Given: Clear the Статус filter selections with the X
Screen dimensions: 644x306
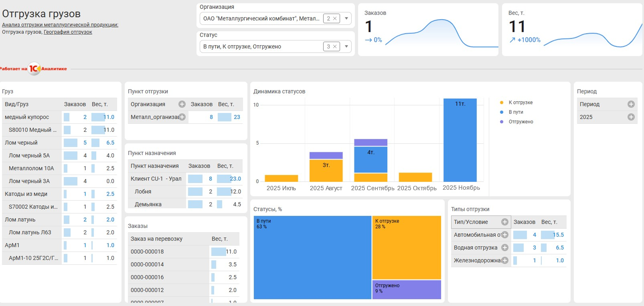Looking at the screenshot, I should pyautogui.click(x=335, y=47).
